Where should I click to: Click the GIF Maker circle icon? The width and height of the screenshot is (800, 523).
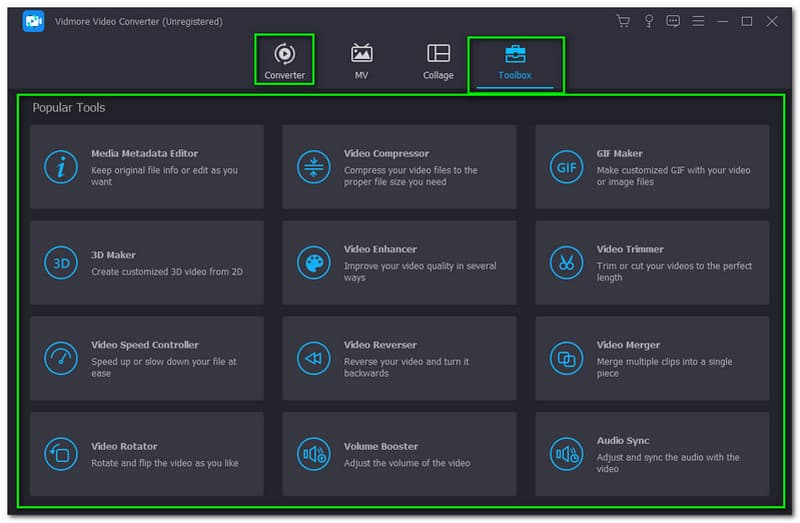[566, 167]
